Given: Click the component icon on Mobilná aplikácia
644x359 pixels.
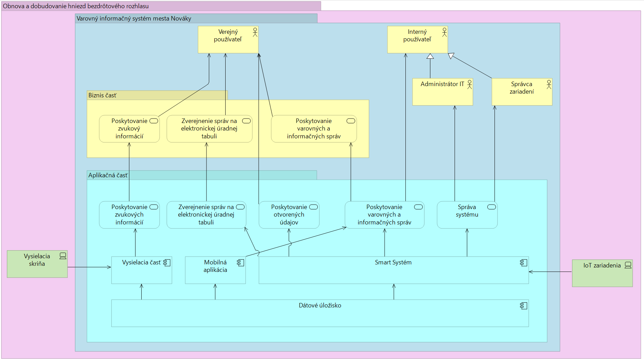Looking at the screenshot, I should [x=241, y=263].
